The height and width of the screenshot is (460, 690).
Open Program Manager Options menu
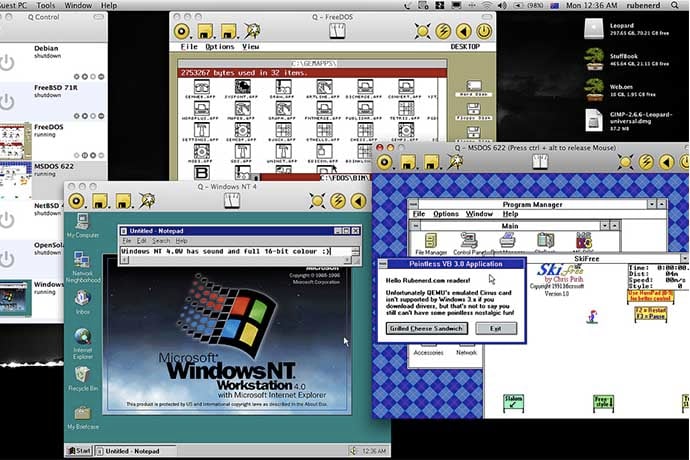(x=446, y=214)
